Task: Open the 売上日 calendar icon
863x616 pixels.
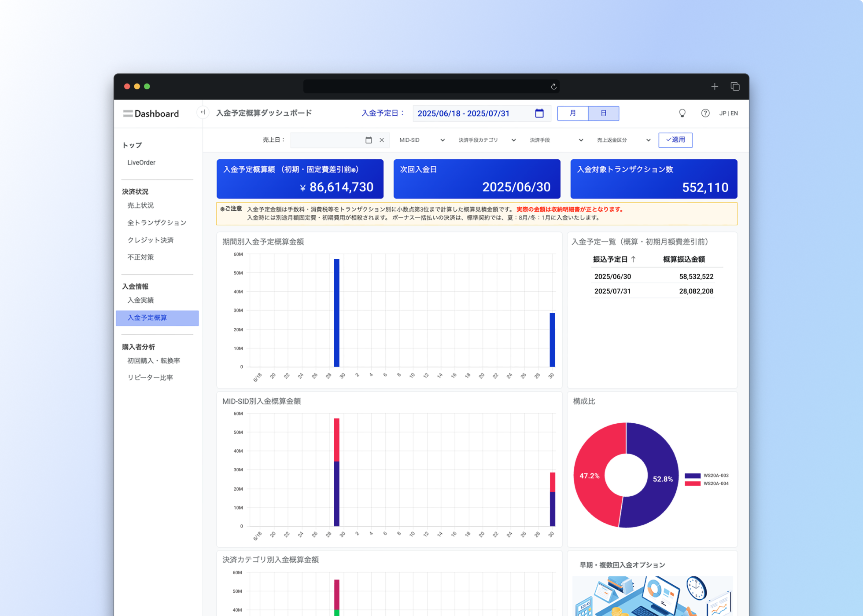Action: [x=369, y=140]
